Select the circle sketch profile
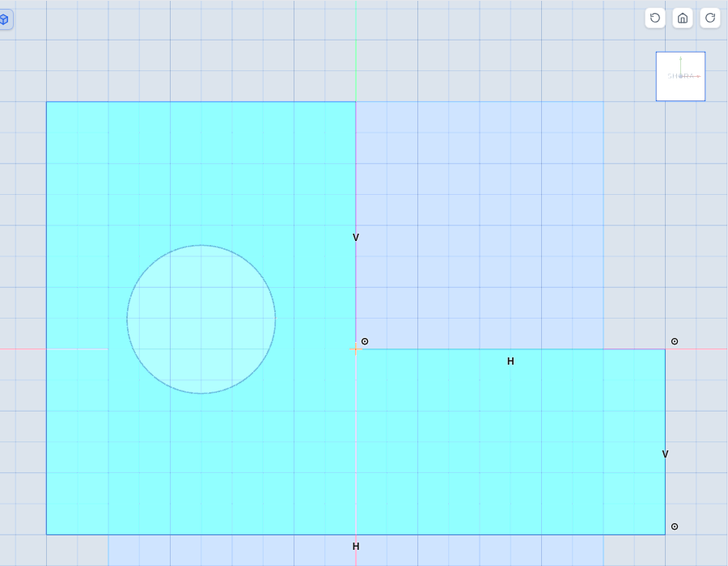The height and width of the screenshot is (566, 728). point(201,319)
